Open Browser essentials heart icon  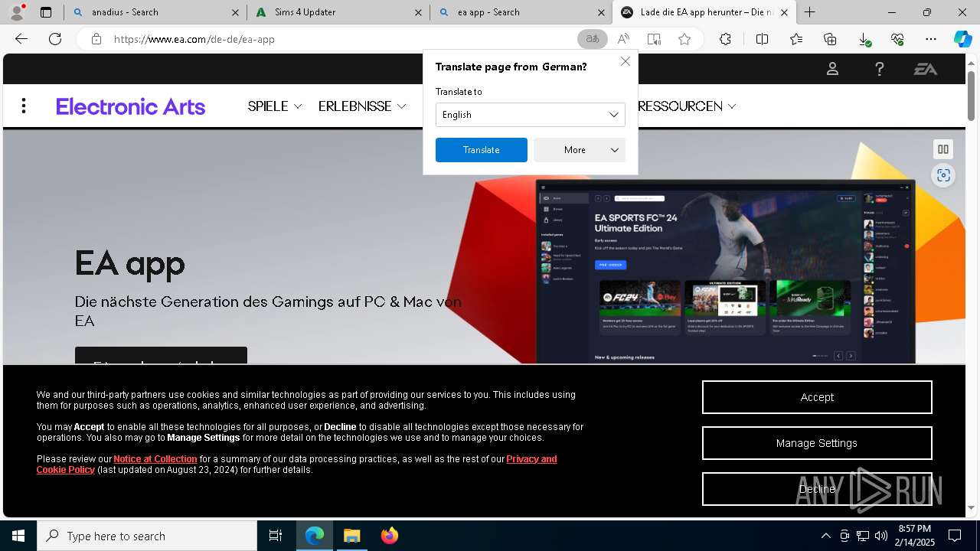897,39
